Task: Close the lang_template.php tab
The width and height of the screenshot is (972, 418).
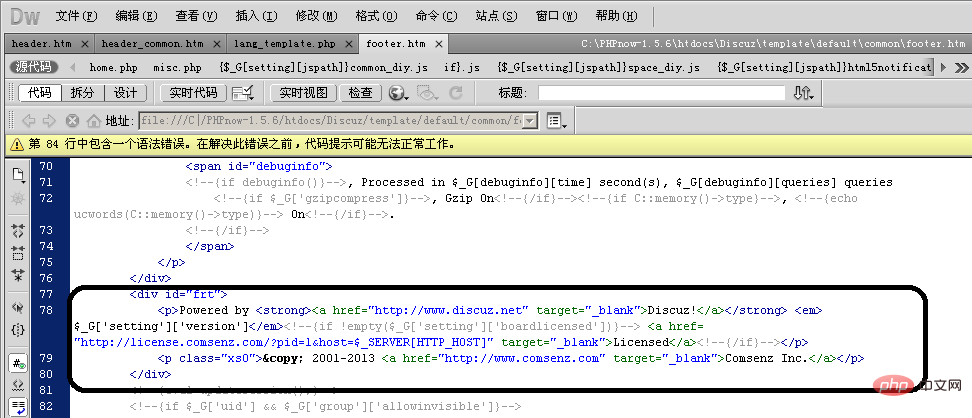Action: 350,44
